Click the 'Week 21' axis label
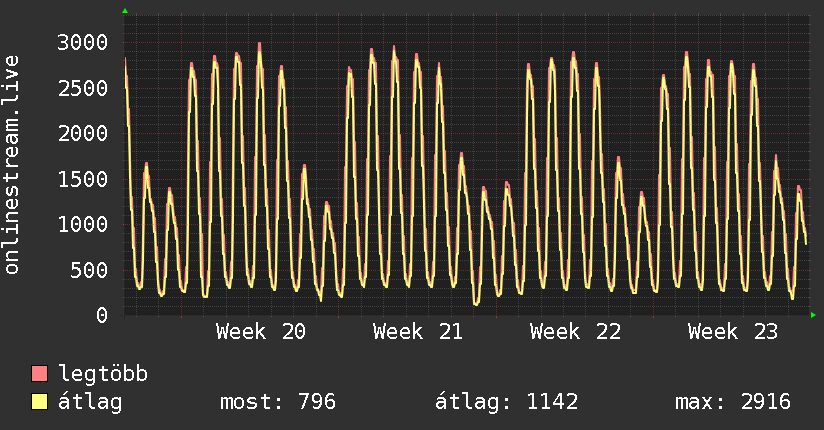The width and height of the screenshot is (824, 430). coord(418,332)
